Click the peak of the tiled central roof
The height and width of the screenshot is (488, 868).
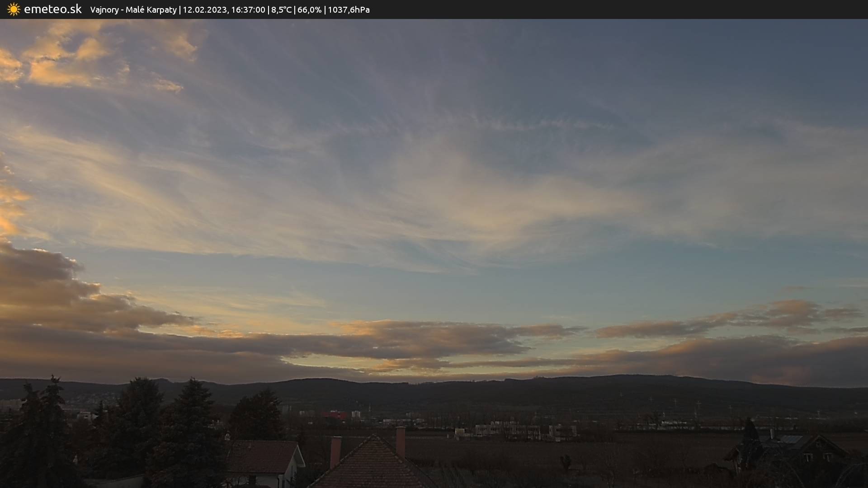coord(373,437)
